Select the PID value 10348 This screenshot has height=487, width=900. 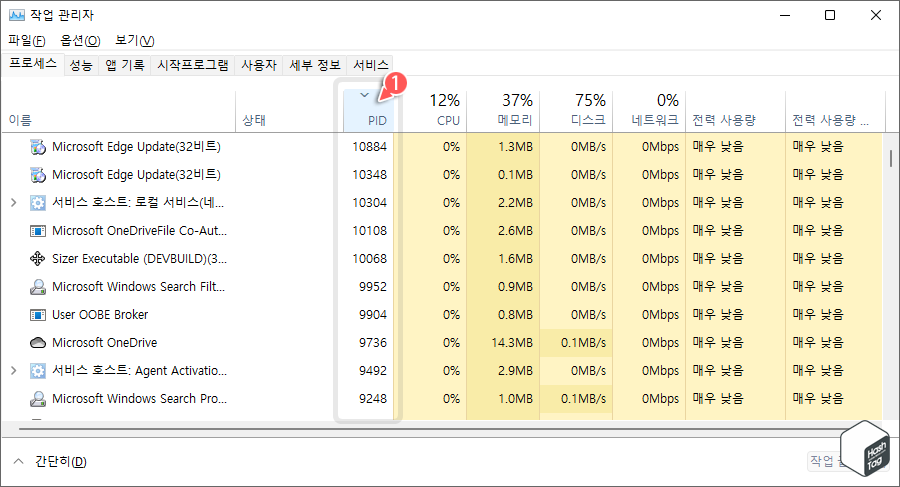(x=369, y=175)
